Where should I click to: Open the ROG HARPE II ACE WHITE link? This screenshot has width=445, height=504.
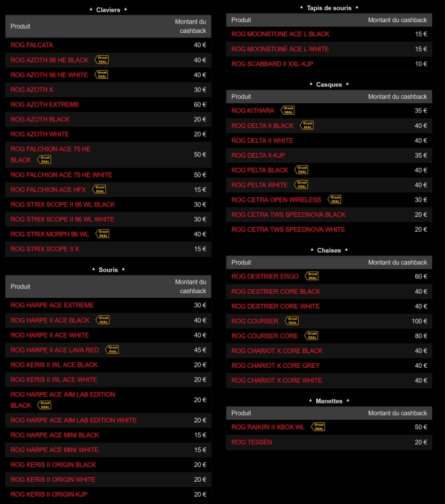pos(49,335)
